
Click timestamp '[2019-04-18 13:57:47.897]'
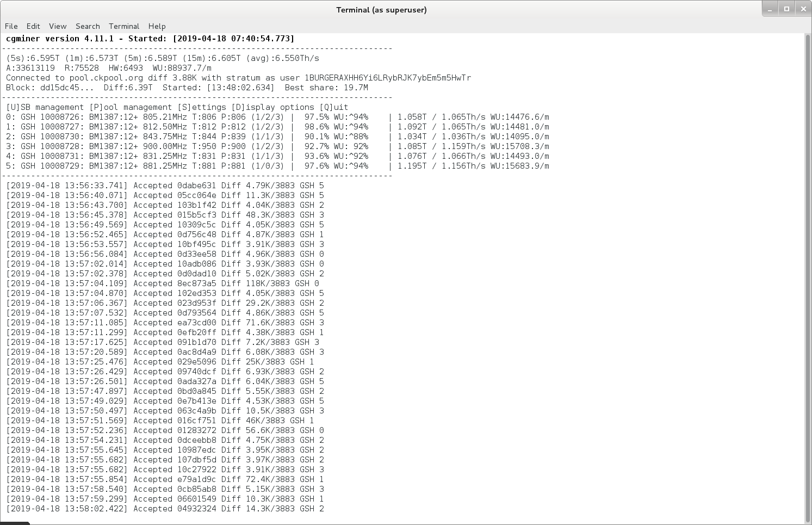[x=67, y=391]
